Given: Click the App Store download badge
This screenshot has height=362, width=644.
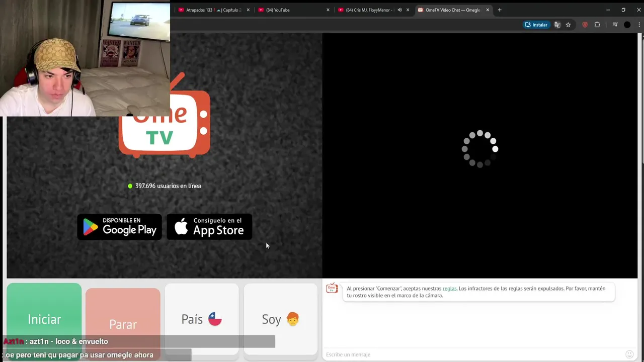Looking at the screenshot, I should pyautogui.click(x=209, y=227).
